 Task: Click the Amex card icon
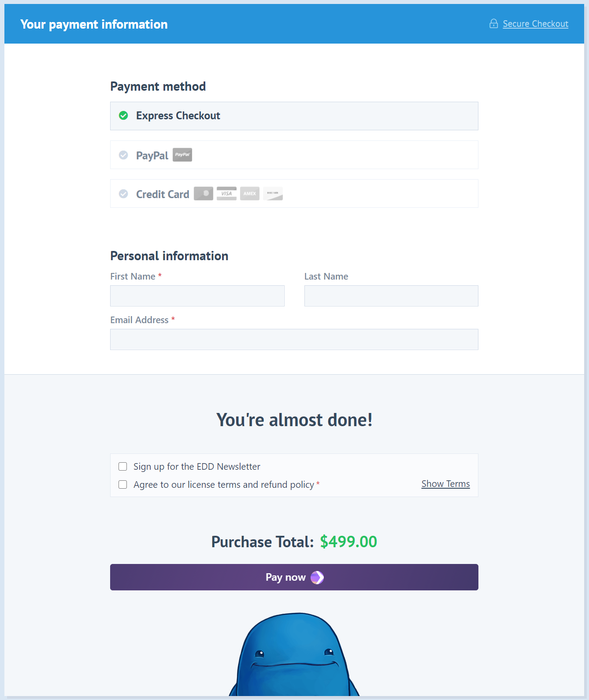(250, 194)
